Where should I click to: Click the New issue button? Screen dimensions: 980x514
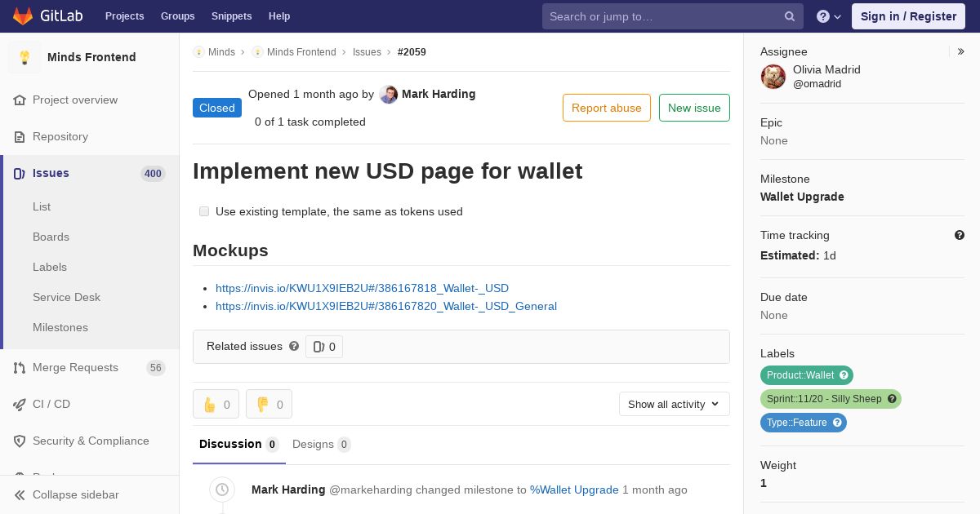tap(694, 108)
